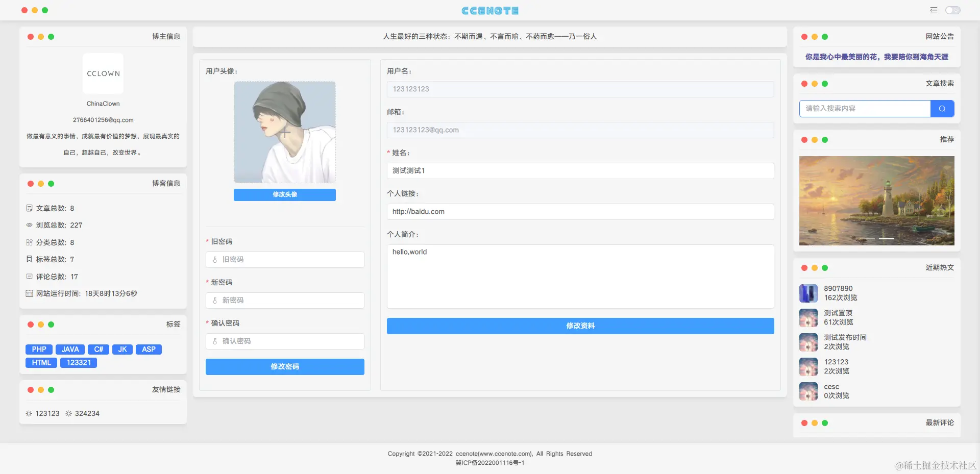Viewport: 980px width, 474px height.
Task: Click the CCENOTE logo in header
Action: coord(490,11)
